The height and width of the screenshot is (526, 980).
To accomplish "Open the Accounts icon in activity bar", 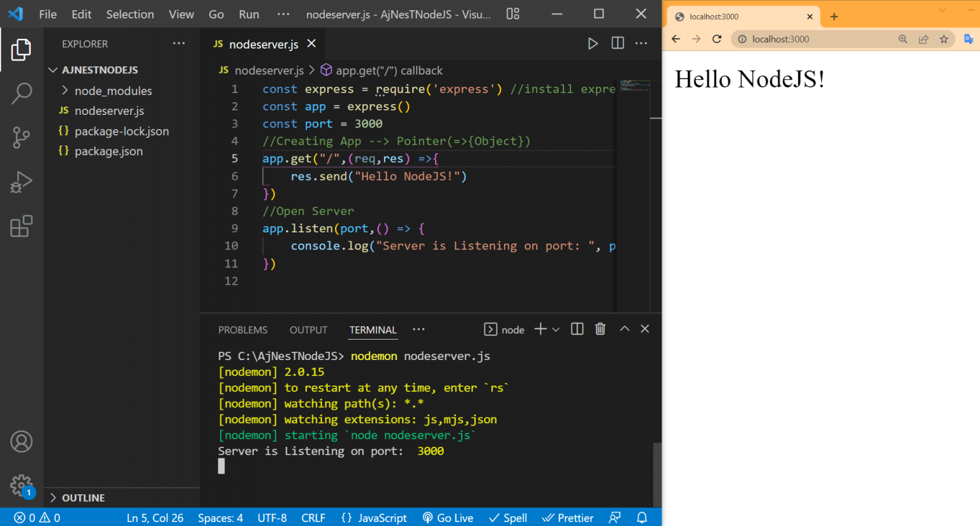I will [22, 442].
